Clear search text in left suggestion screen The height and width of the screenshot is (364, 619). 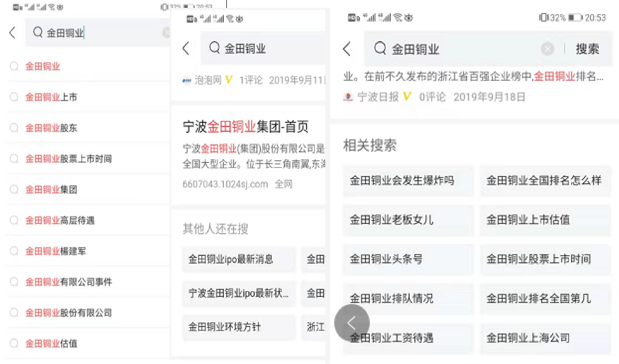point(167,33)
